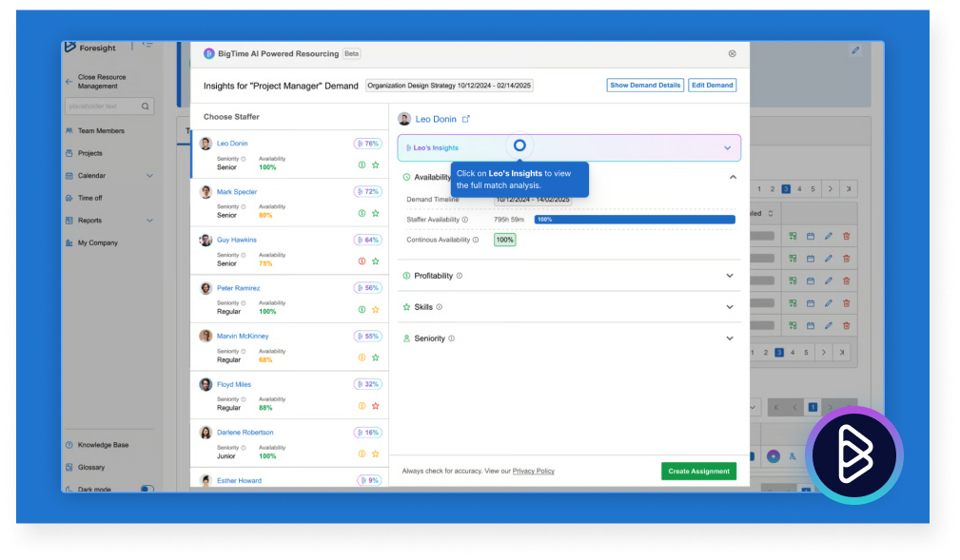Click the info icon next to Continous Availability

476,240
